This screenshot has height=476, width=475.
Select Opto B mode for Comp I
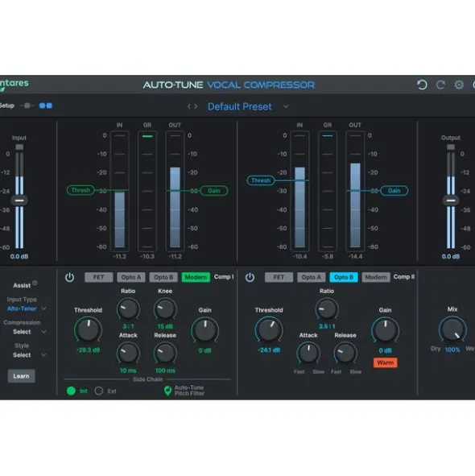point(163,277)
